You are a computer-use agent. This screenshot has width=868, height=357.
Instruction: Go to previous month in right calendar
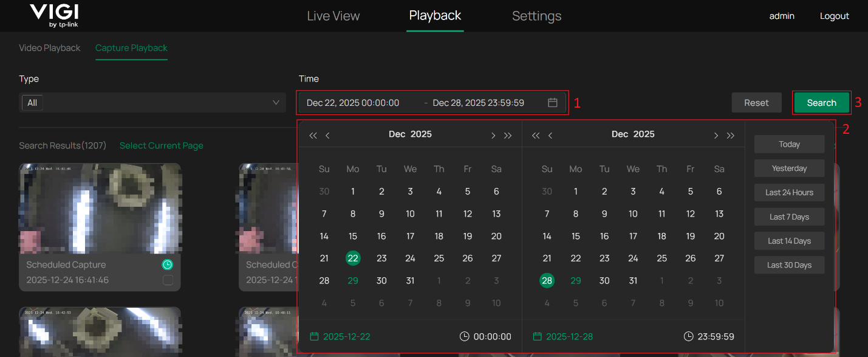coord(550,136)
